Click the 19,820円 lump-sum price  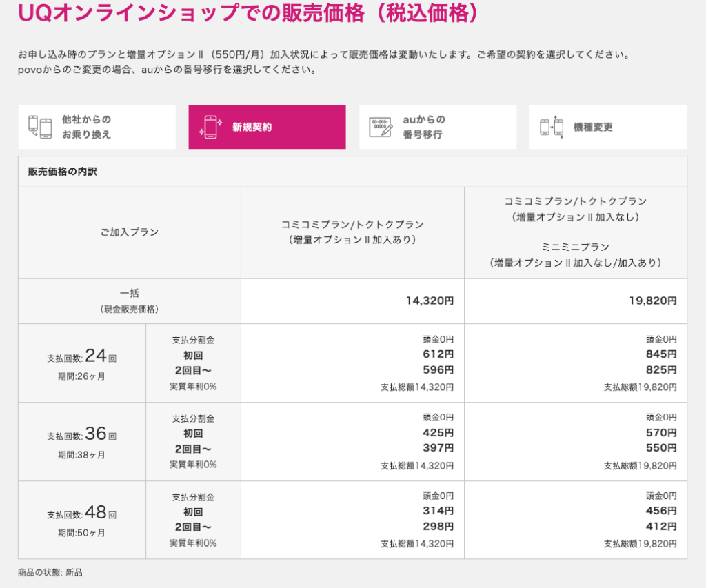point(652,301)
